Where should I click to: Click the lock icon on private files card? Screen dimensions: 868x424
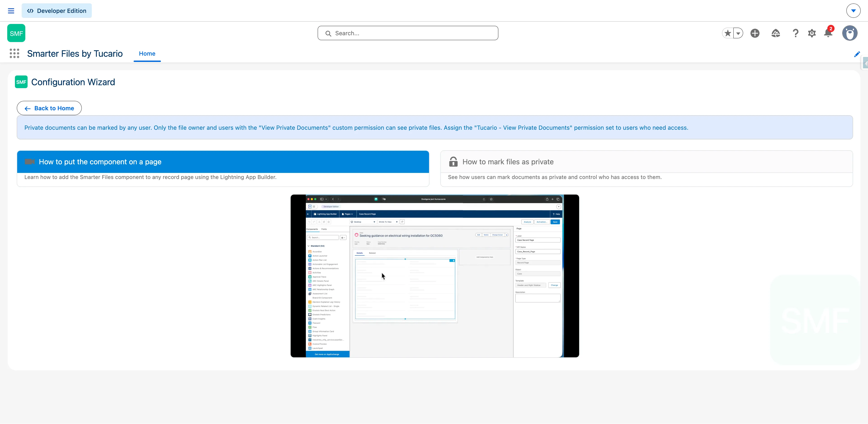point(453,162)
